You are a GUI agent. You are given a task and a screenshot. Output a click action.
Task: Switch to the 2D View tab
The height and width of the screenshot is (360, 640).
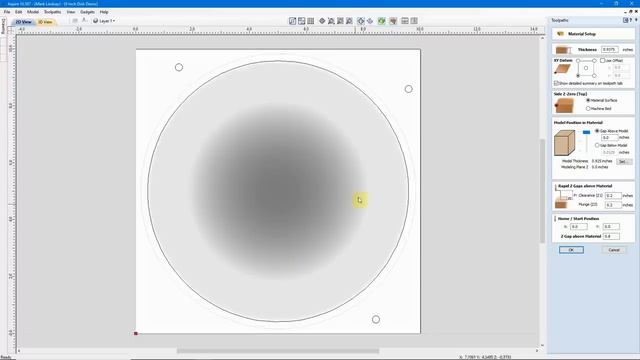[x=23, y=22]
